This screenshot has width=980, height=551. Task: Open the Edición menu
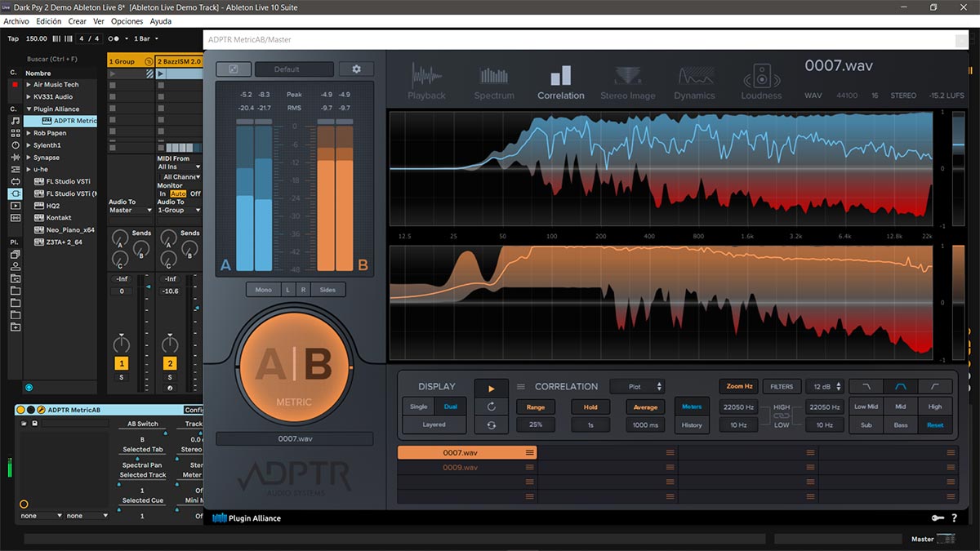click(49, 21)
